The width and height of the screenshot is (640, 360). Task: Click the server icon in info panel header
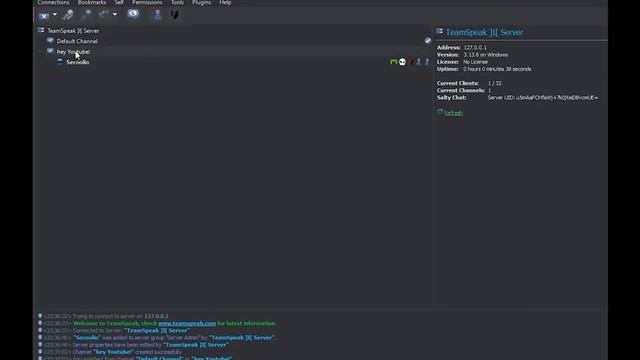click(x=440, y=31)
